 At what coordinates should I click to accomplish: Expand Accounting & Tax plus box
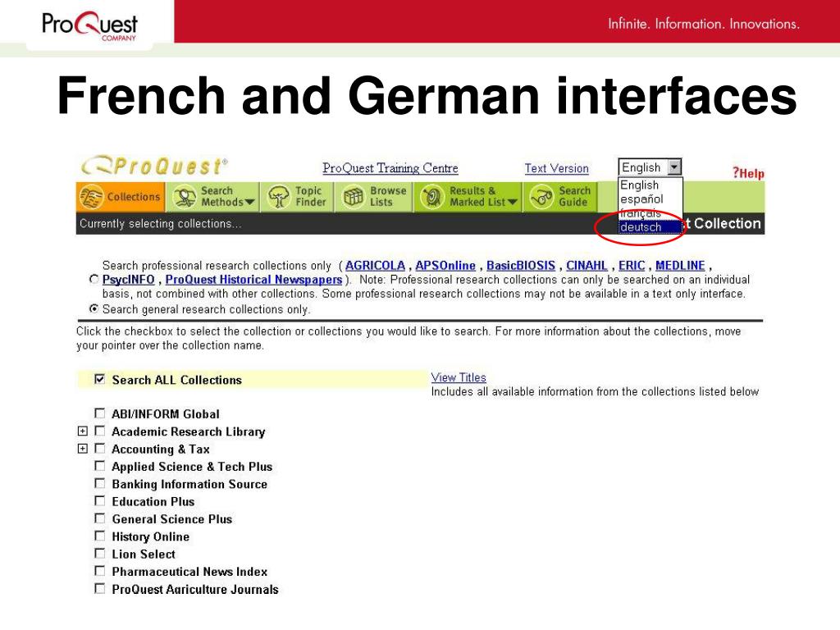point(83,449)
